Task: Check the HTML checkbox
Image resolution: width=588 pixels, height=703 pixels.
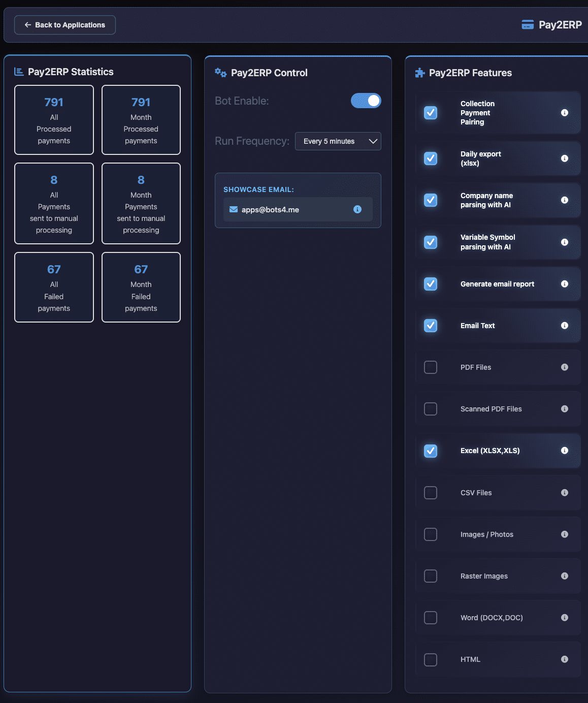Action: [x=431, y=659]
